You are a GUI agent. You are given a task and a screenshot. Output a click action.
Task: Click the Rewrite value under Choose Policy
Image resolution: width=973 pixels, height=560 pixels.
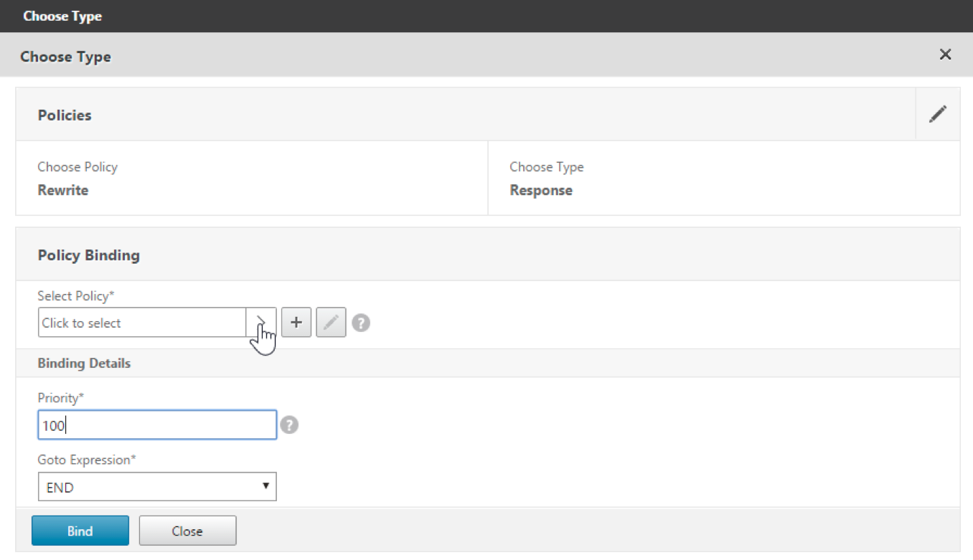point(63,191)
